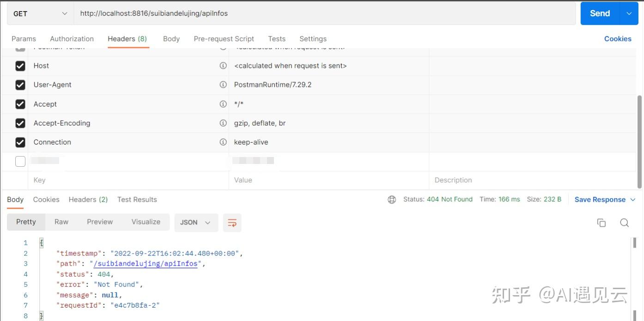Click the Send button
The image size is (644, 321).
pyautogui.click(x=599, y=13)
